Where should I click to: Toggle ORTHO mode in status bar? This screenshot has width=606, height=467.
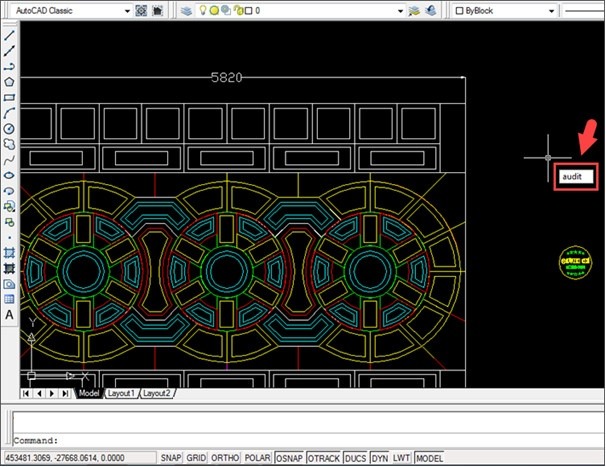[225, 458]
